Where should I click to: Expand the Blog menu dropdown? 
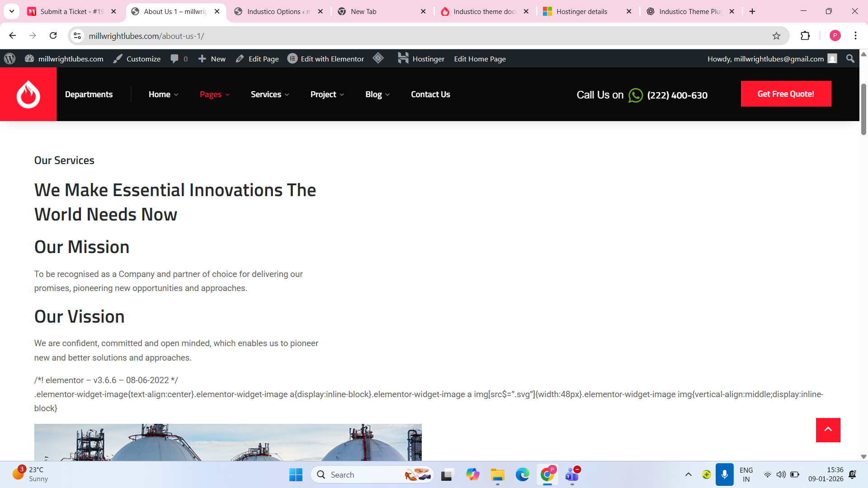point(377,94)
